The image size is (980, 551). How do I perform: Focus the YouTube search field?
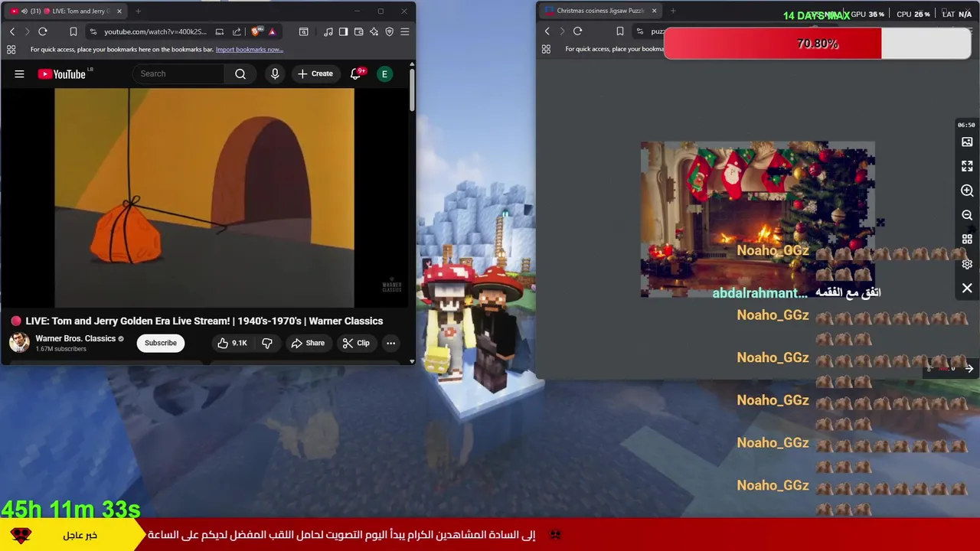coord(179,73)
